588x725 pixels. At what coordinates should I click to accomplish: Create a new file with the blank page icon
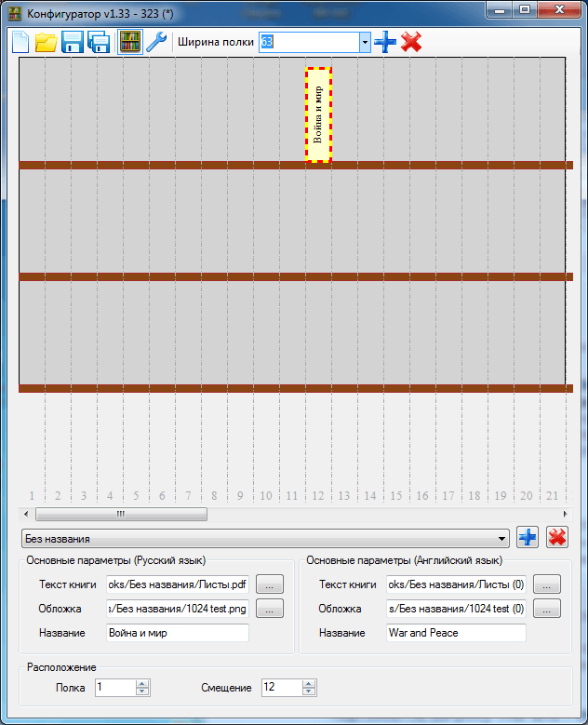[20, 42]
